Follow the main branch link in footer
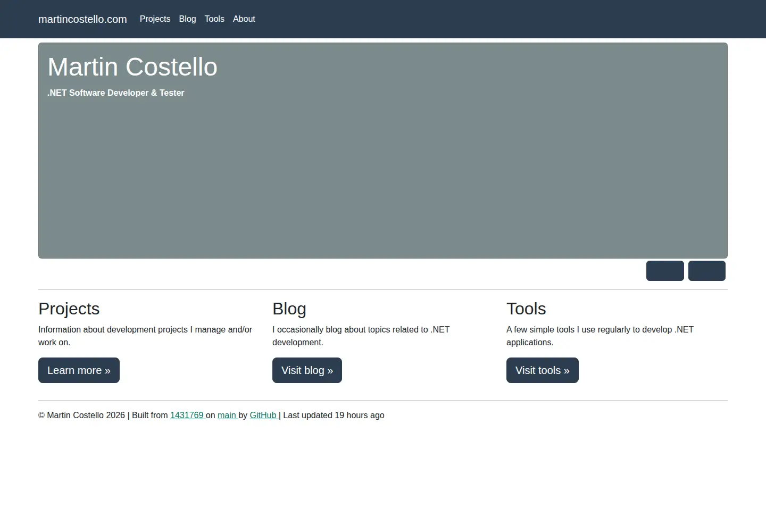 coord(227,415)
